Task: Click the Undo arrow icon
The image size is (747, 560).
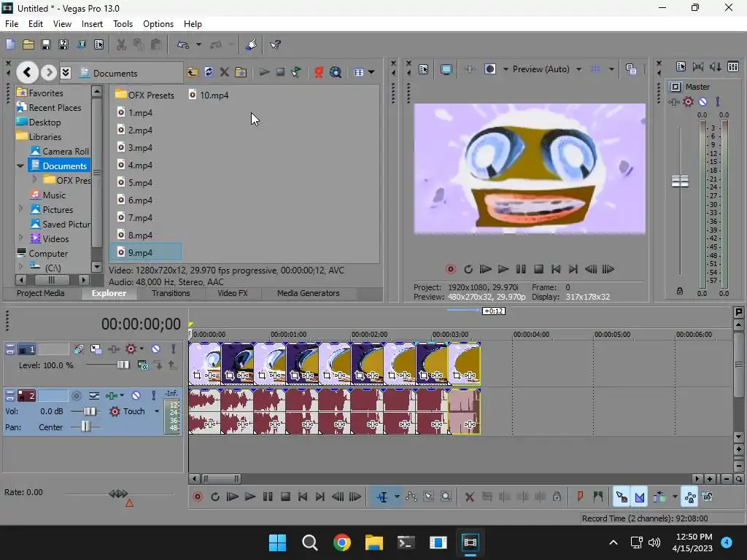Action: pos(183,44)
